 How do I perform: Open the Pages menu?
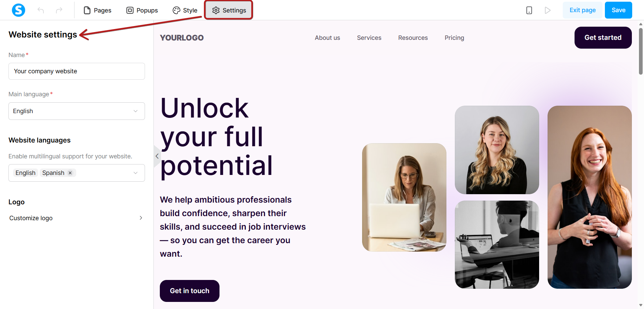tap(97, 10)
